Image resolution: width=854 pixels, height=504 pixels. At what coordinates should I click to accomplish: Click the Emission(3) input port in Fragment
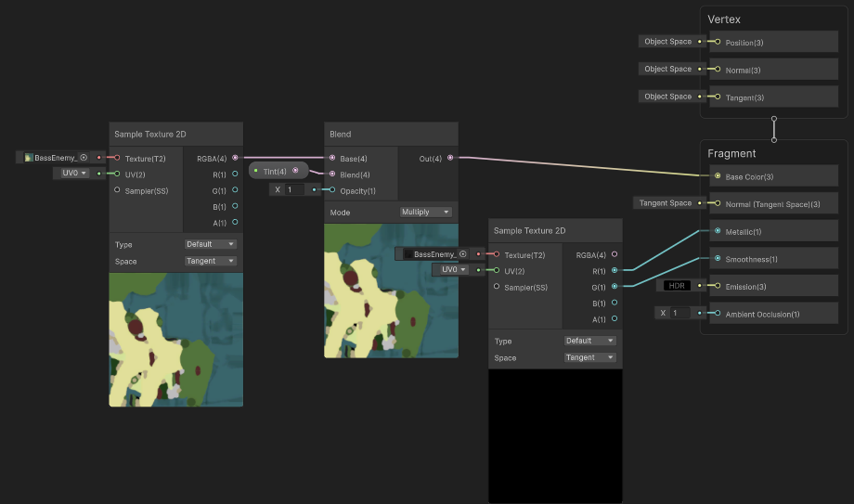coord(717,287)
